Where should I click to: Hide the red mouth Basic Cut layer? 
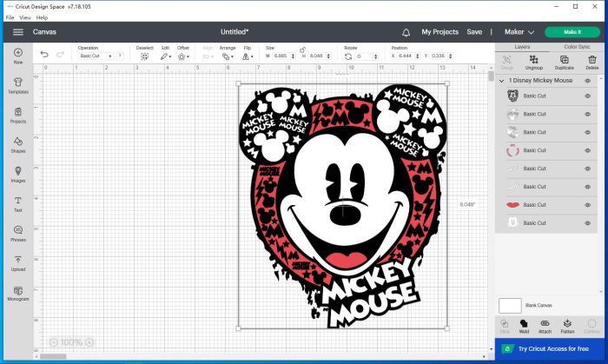pyautogui.click(x=588, y=205)
